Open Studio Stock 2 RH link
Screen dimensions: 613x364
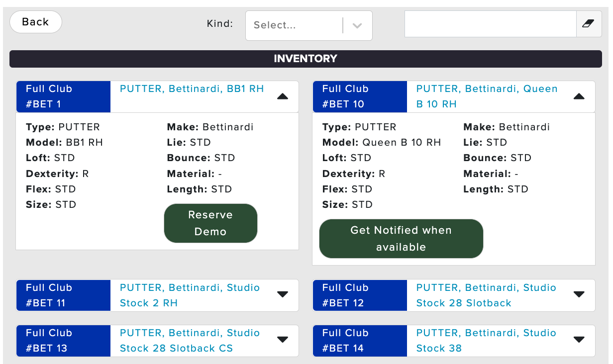(x=190, y=295)
